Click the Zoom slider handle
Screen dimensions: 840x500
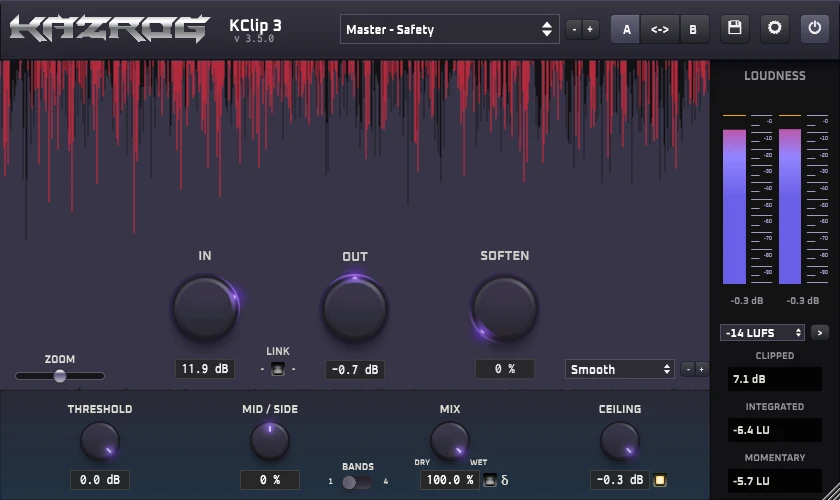[x=60, y=376]
